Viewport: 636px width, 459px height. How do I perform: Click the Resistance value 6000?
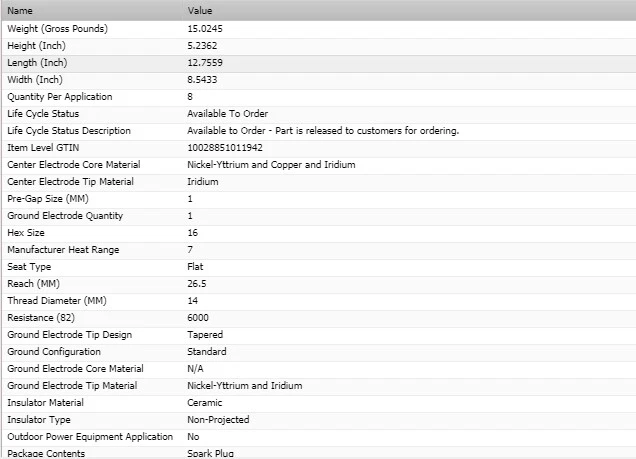pyautogui.click(x=198, y=318)
